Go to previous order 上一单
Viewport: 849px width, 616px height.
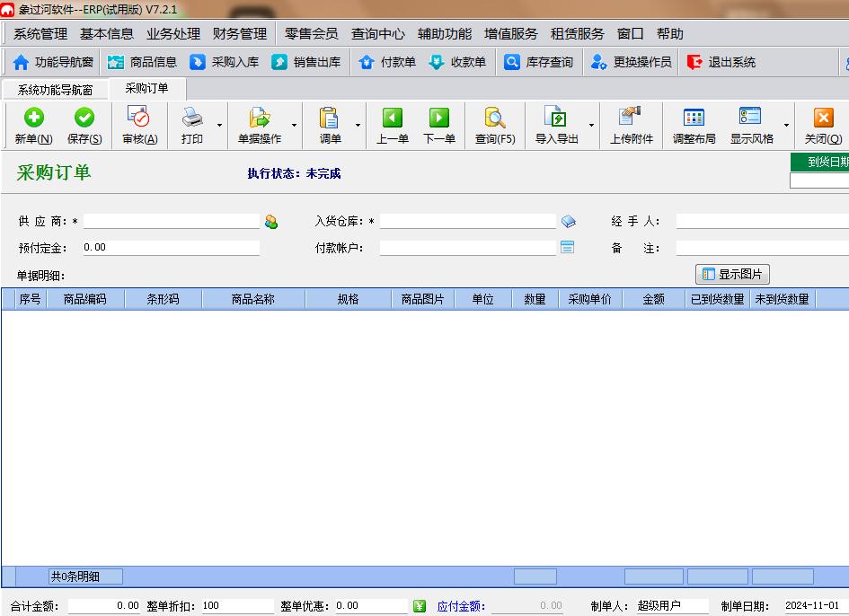tap(392, 126)
